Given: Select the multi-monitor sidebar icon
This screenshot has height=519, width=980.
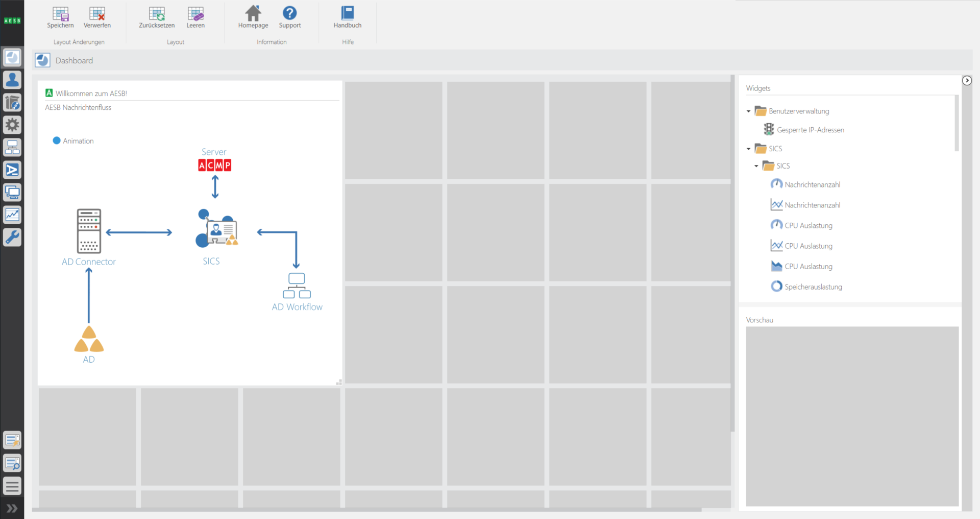Looking at the screenshot, I should click(13, 193).
